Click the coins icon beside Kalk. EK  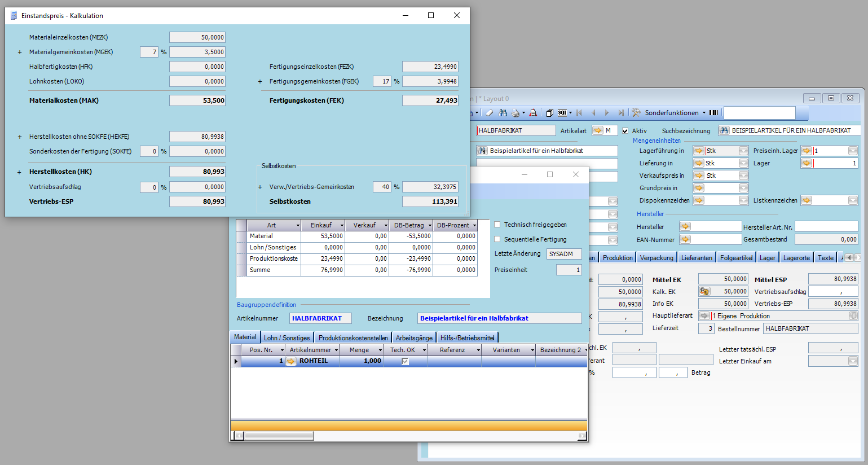pyautogui.click(x=704, y=292)
